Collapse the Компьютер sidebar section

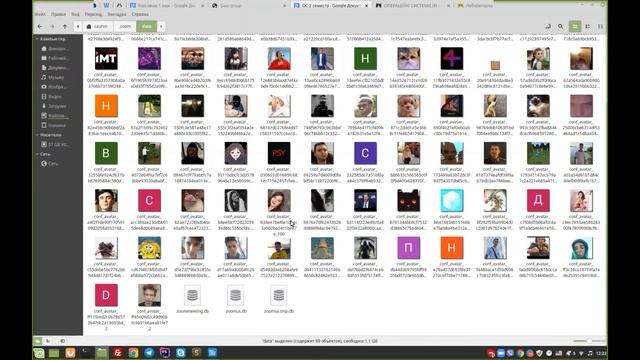tap(37, 39)
